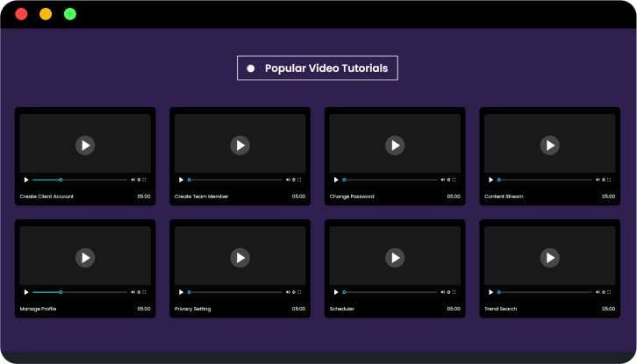The height and width of the screenshot is (364, 637).
Task: Enter fullscreen on Privacy Setting video
Action: pyautogui.click(x=299, y=292)
